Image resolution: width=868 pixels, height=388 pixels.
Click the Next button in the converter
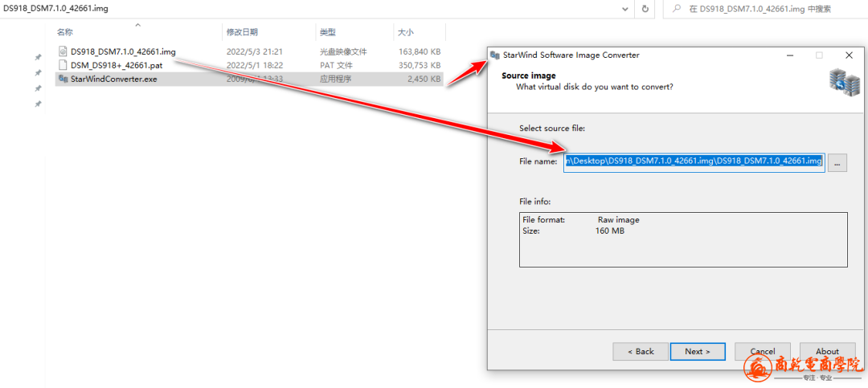tap(698, 352)
